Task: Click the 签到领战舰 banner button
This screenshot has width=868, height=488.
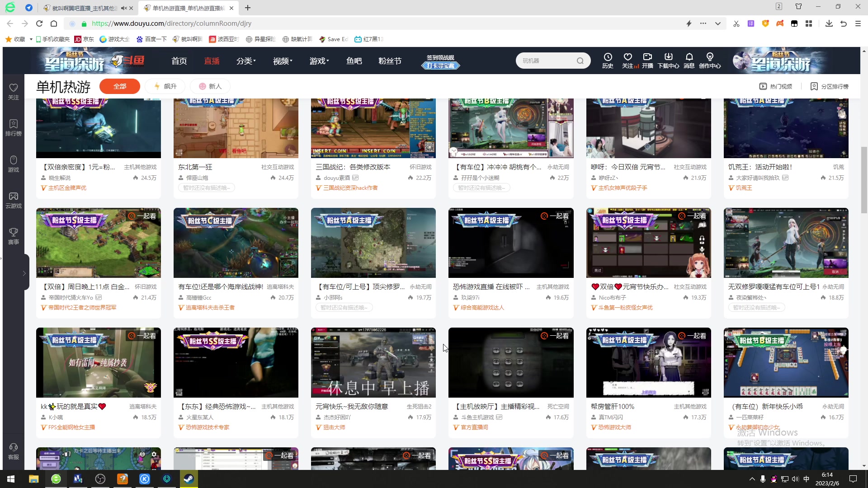Action: click(440, 61)
